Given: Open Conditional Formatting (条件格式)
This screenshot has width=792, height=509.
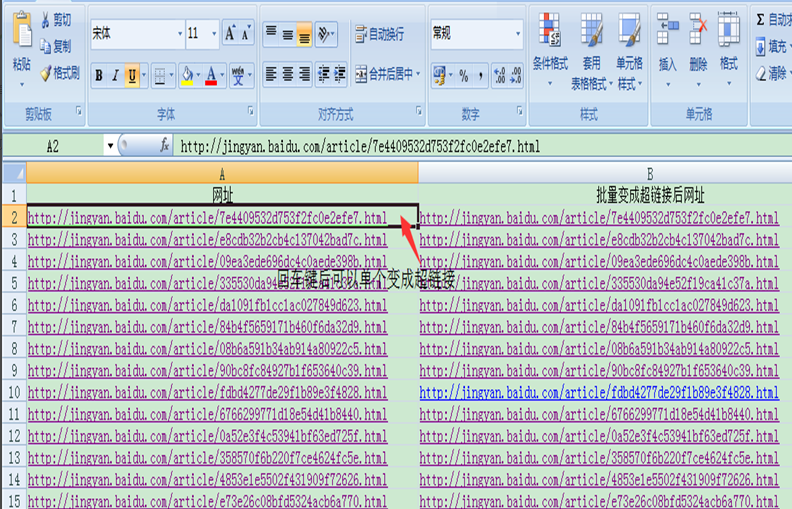Looking at the screenshot, I should click(550, 49).
